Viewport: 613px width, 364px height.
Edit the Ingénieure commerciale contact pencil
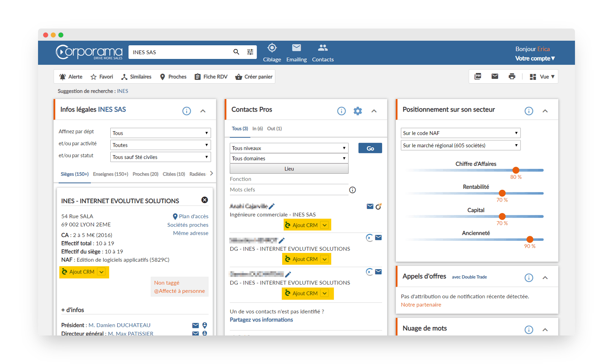[272, 206]
